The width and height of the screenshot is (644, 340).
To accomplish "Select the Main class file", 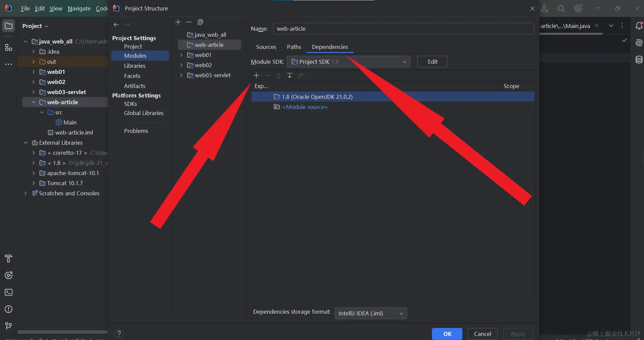I will pos(66,122).
